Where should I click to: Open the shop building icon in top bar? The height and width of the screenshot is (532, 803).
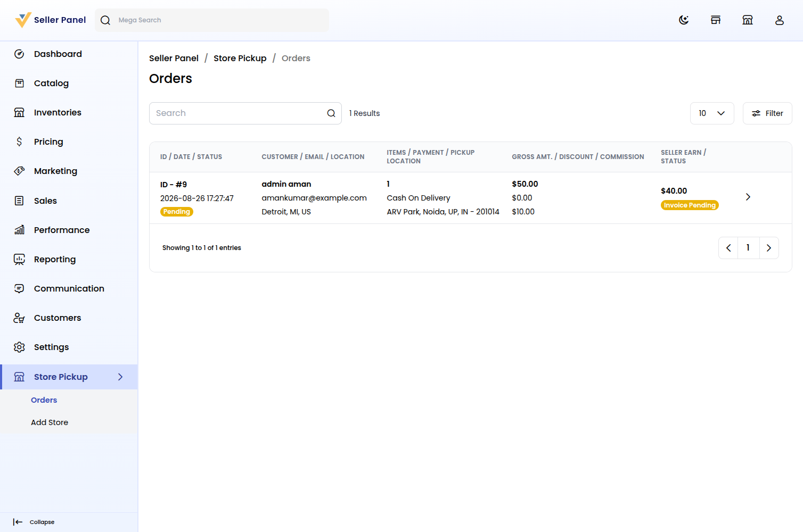(x=748, y=20)
